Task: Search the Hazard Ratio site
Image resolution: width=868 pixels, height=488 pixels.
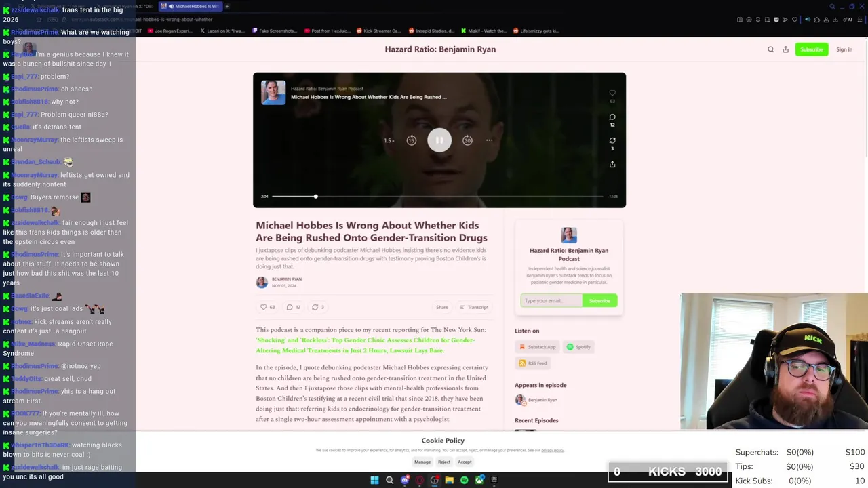Action: [x=770, y=49]
